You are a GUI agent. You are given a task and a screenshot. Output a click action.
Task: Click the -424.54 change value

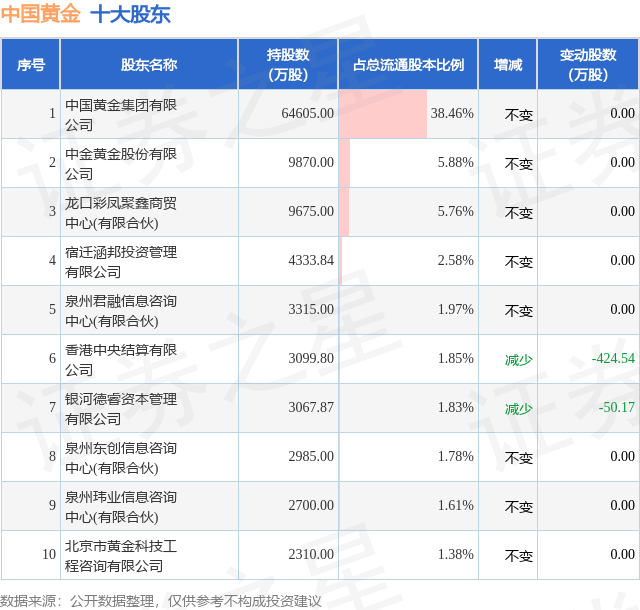(613, 358)
